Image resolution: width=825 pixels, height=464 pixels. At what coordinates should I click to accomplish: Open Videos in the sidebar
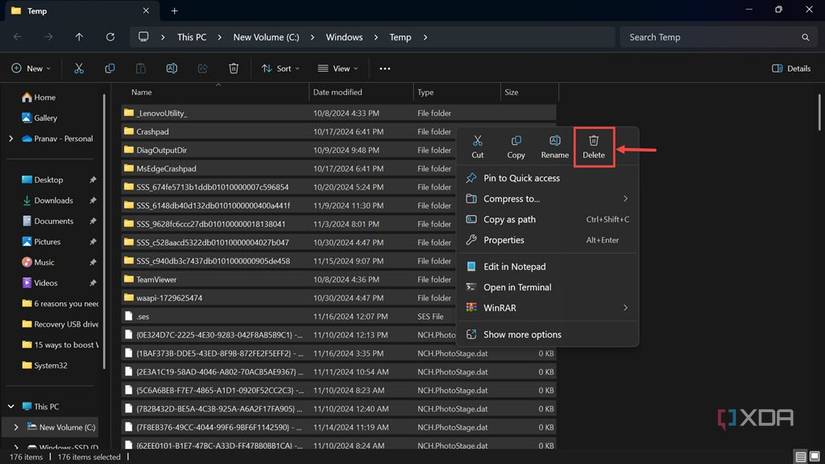tap(40, 283)
